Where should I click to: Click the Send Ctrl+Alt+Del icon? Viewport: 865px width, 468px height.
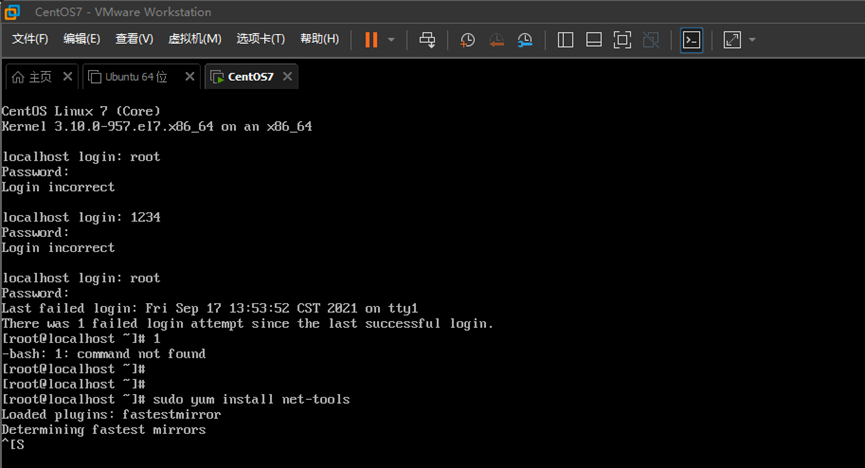tap(427, 40)
